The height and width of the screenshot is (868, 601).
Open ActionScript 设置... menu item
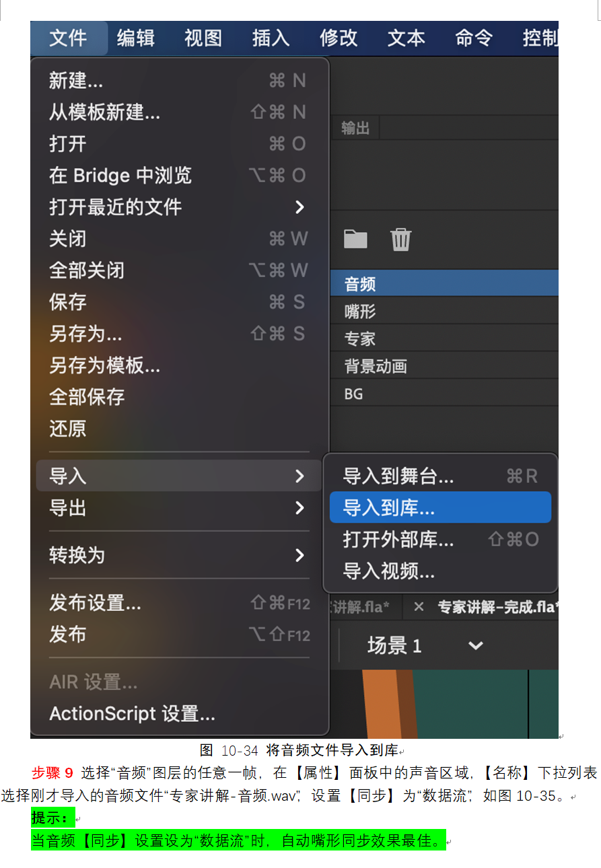click(x=132, y=713)
